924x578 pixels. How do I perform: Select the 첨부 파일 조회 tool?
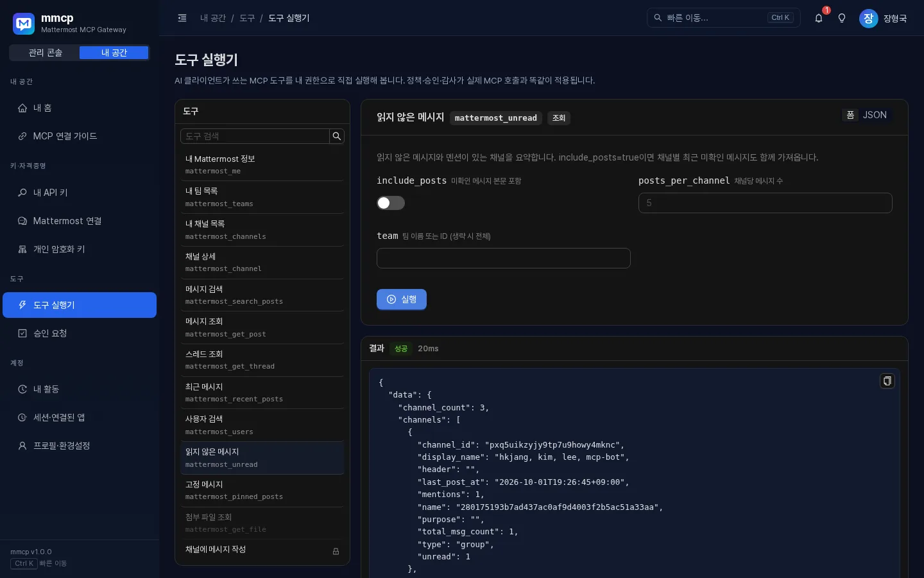click(262, 523)
